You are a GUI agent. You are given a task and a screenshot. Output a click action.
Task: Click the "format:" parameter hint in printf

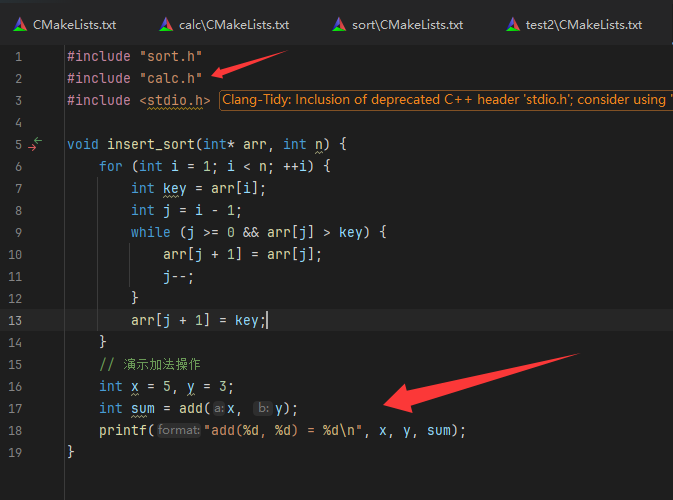[x=180, y=431]
